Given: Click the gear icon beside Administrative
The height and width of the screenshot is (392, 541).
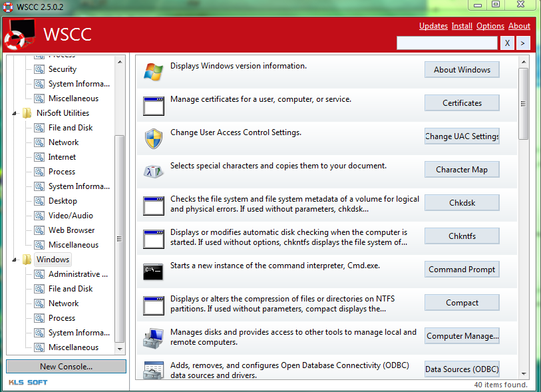Looking at the screenshot, I should coord(39,274).
